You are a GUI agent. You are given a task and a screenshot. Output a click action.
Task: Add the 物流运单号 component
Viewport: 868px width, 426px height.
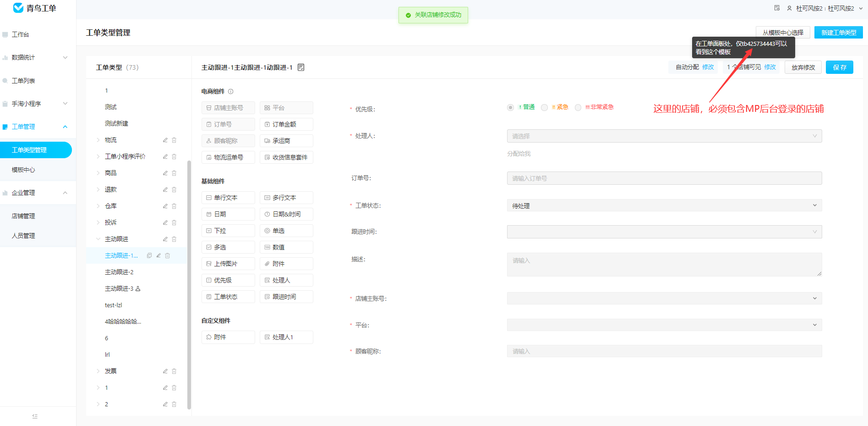228,157
